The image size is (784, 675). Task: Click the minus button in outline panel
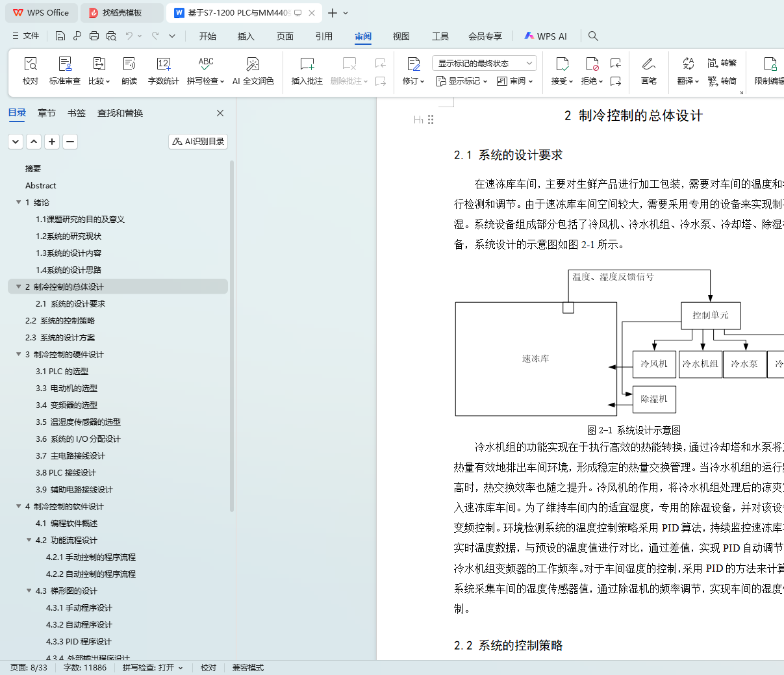point(70,141)
